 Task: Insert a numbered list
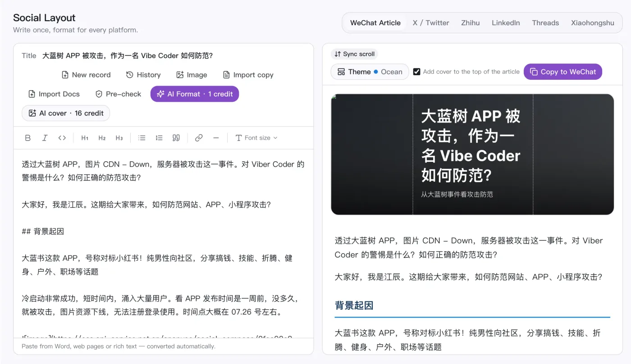(x=159, y=138)
